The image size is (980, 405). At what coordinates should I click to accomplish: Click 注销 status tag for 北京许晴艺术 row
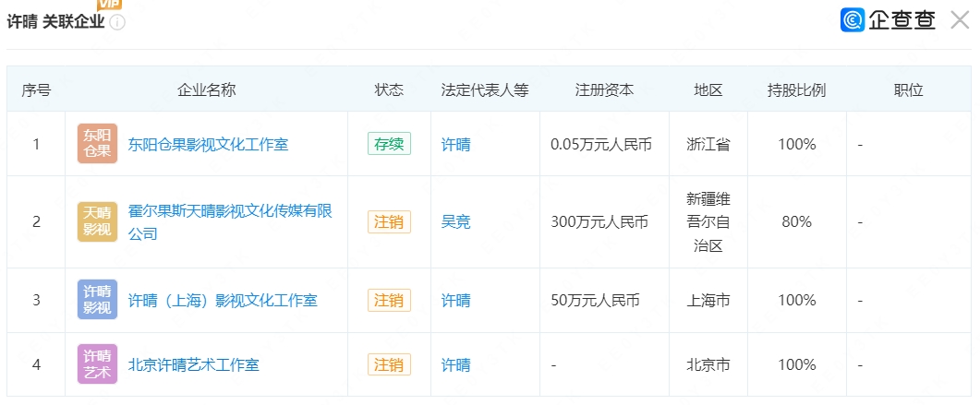[x=389, y=364]
